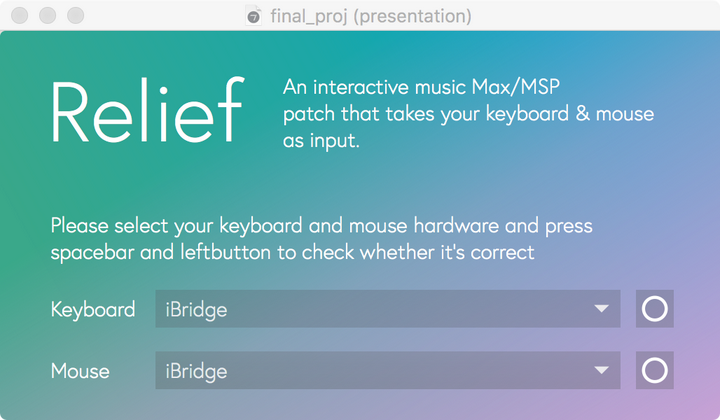Zoom the final_proj window with third button
Screen dimensions: 720x420
(x=76, y=15)
